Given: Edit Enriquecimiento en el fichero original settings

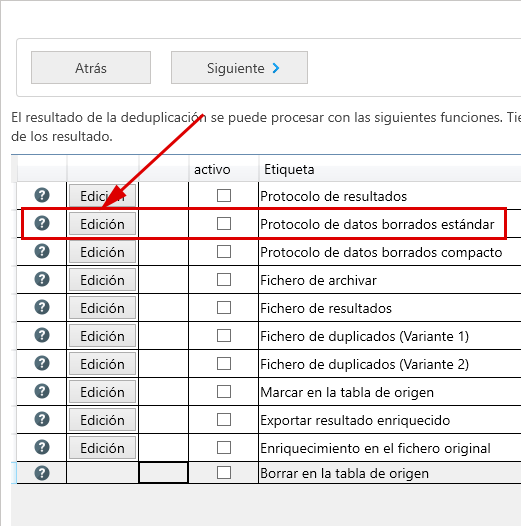Looking at the screenshot, I should [x=103, y=448].
